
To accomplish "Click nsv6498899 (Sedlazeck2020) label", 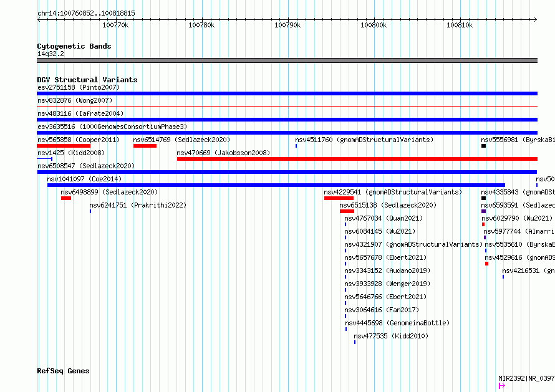I will click(x=109, y=192).
